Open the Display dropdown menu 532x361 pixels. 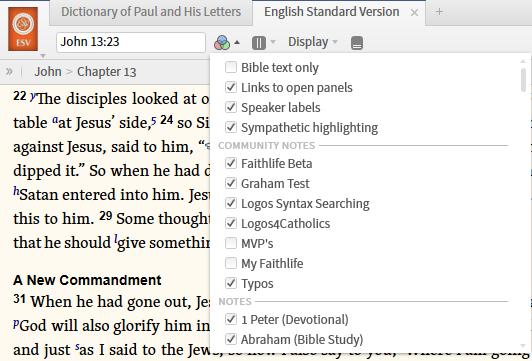pos(313,42)
